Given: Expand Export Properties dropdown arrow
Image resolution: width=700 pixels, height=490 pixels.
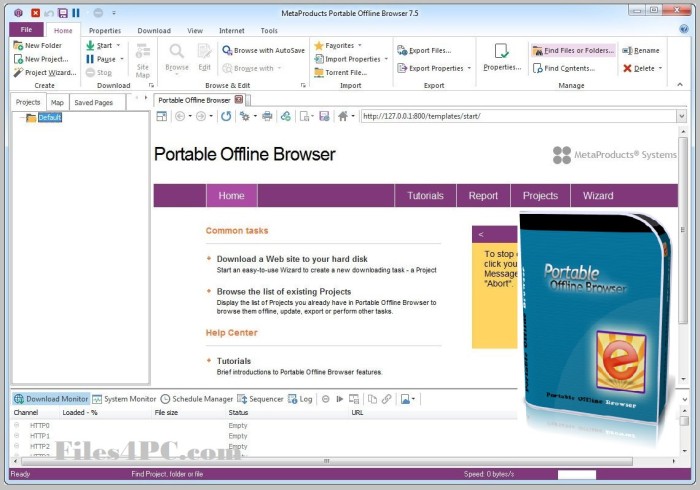Looking at the screenshot, I should point(469,68).
